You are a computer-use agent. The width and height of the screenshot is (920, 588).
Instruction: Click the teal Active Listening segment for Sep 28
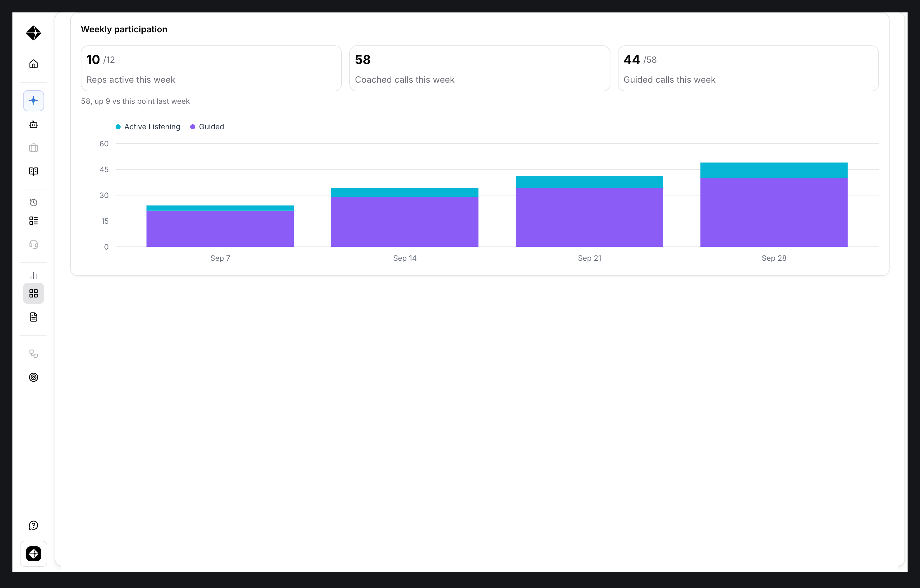pos(774,170)
